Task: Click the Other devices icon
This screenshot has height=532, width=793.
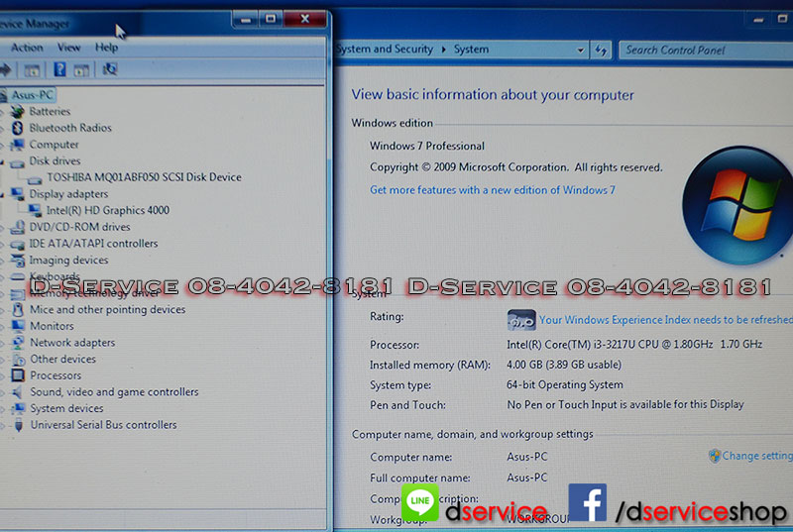Action: pos(18,360)
